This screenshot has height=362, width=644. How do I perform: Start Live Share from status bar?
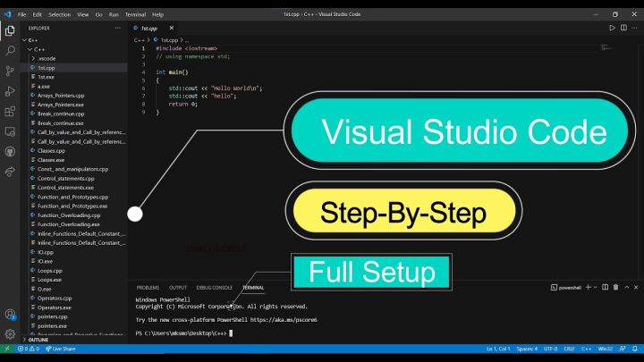pyautogui.click(x=61, y=349)
